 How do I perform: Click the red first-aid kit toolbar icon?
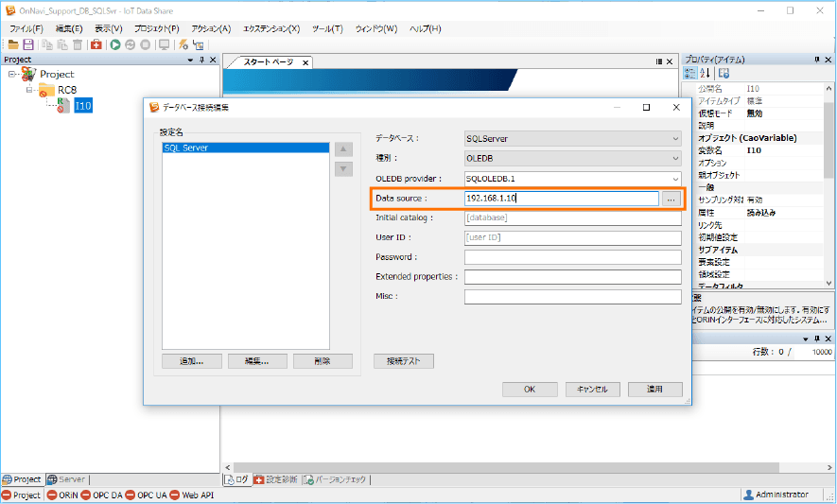click(x=96, y=44)
